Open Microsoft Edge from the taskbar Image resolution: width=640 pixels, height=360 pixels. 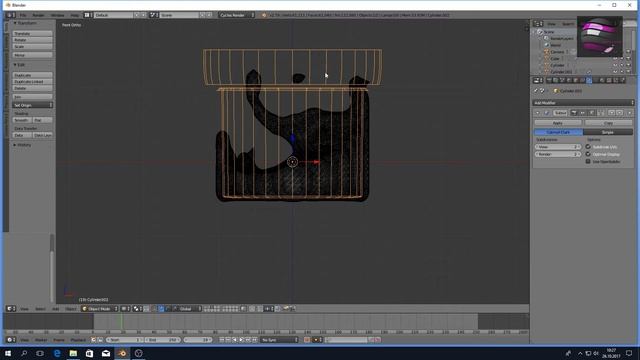click(x=57, y=353)
